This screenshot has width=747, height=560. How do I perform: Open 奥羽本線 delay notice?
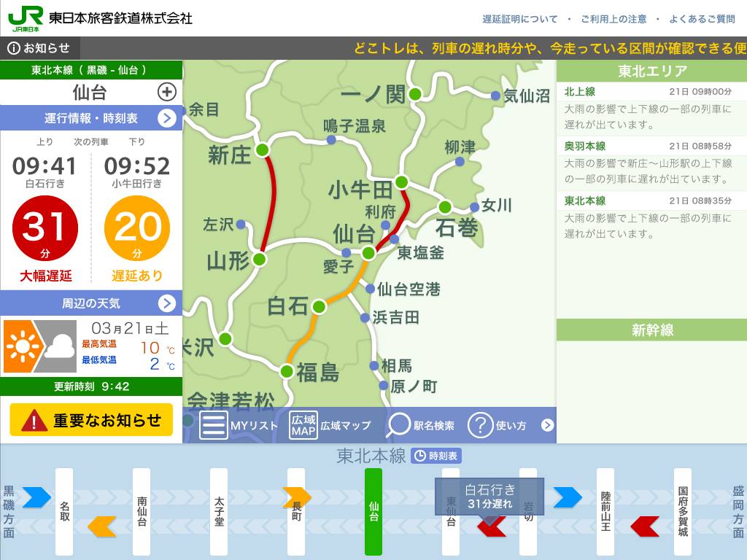tap(651, 163)
